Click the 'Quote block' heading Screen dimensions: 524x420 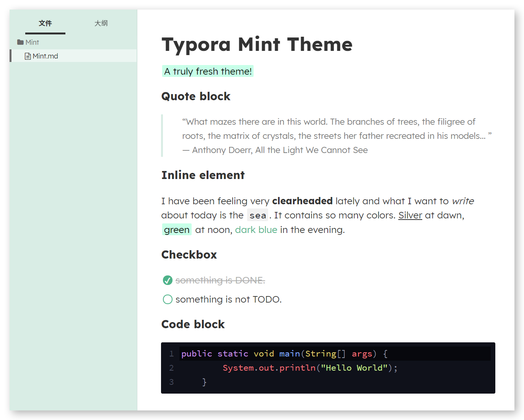pos(196,96)
